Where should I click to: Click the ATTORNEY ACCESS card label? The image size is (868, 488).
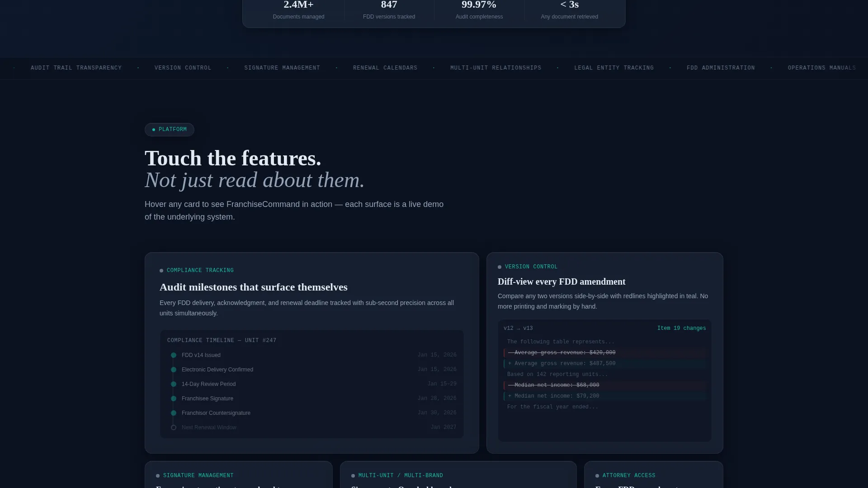pyautogui.click(x=629, y=476)
